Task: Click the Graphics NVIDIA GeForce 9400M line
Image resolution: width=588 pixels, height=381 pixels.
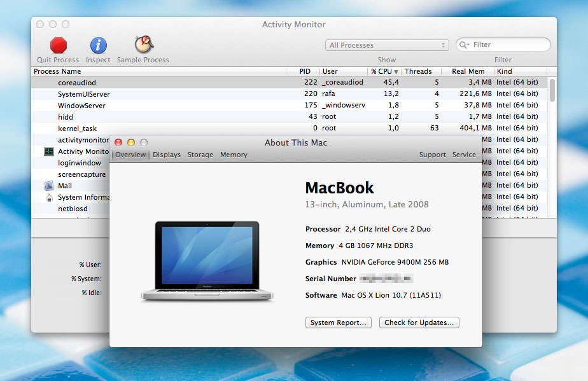Action: click(x=377, y=262)
